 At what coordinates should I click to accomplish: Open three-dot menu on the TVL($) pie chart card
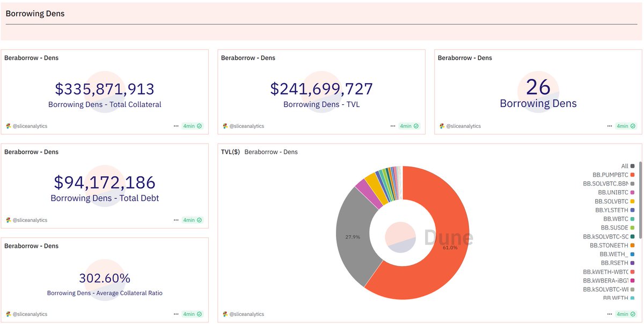[x=610, y=314]
